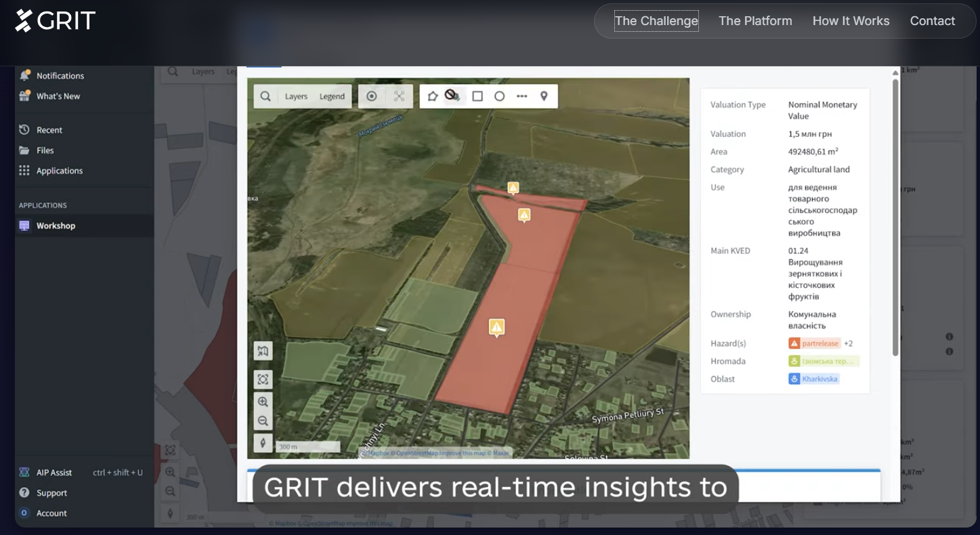Viewport: 980px width, 535px height.
Task: Click the map search magnifier icon
Action: click(265, 96)
